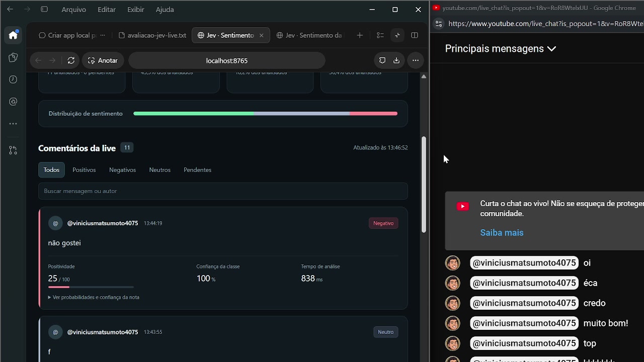This screenshot has height=362, width=644.
Task: Toggle the sidebar panel icon beside Arquivo
Action: (x=44, y=10)
